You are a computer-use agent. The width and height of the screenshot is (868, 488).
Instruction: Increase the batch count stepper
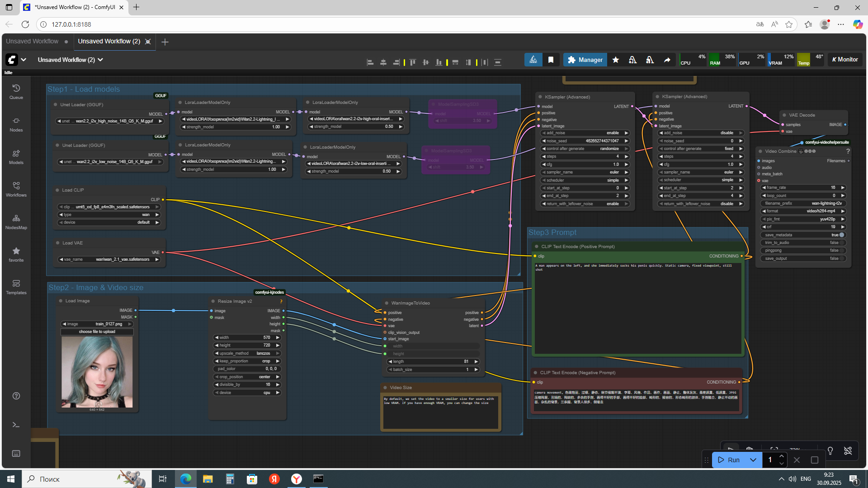(x=782, y=456)
